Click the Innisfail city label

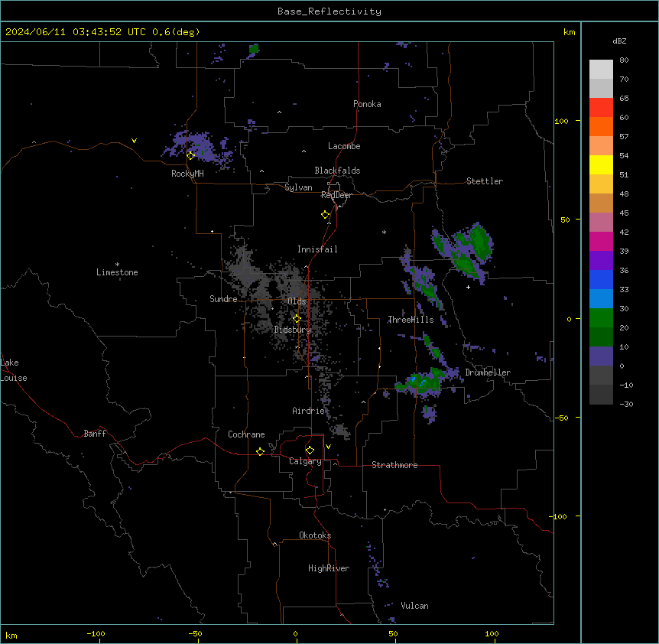tap(317, 249)
